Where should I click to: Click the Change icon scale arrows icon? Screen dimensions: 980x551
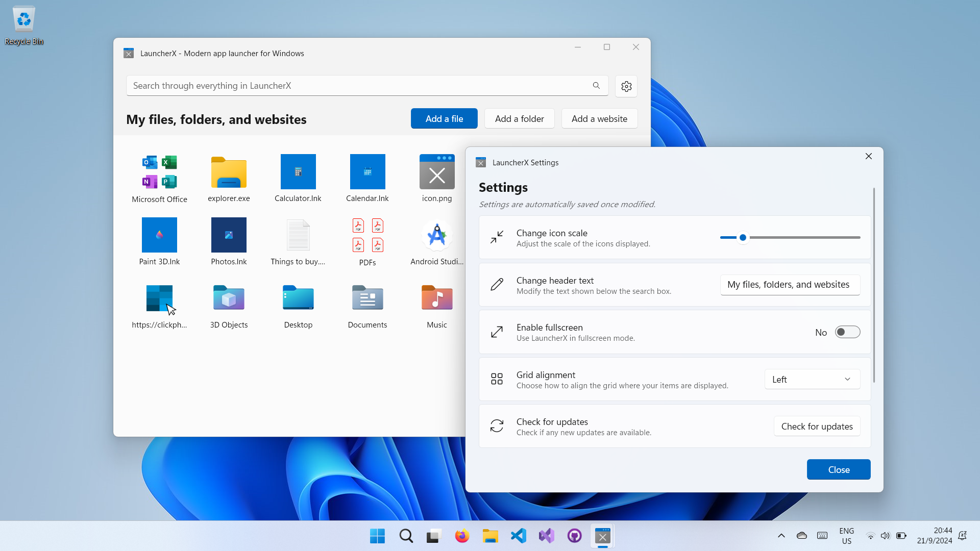[x=497, y=237]
